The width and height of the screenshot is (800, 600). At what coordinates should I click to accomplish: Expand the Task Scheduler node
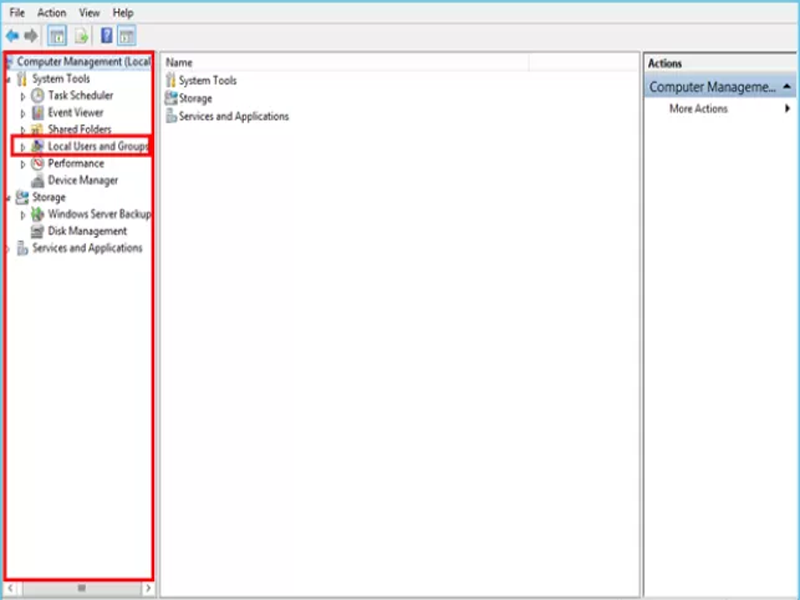(23, 96)
